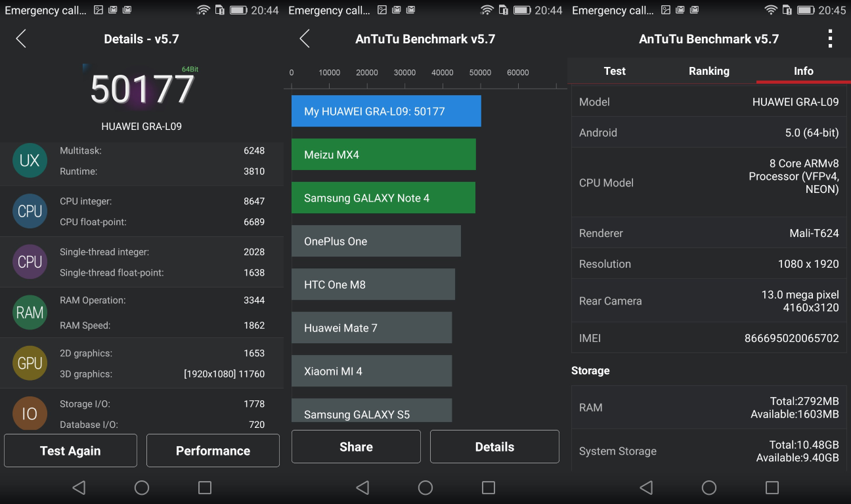Tap the RAM Speed row

(x=162, y=325)
